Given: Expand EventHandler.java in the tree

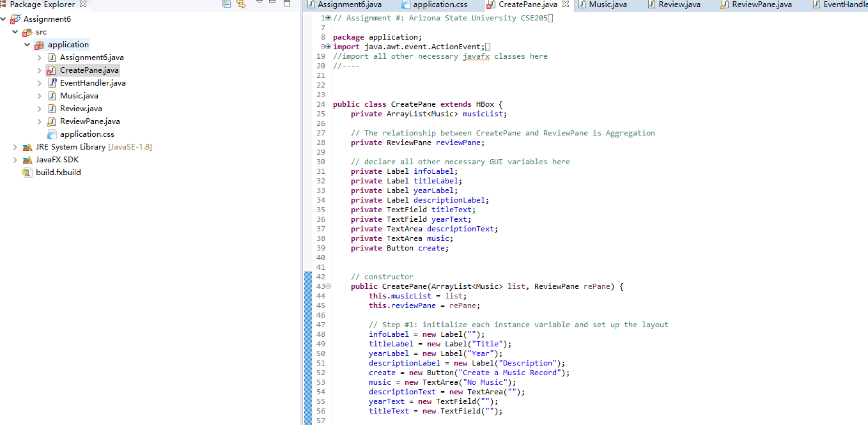Looking at the screenshot, I should pos(40,83).
